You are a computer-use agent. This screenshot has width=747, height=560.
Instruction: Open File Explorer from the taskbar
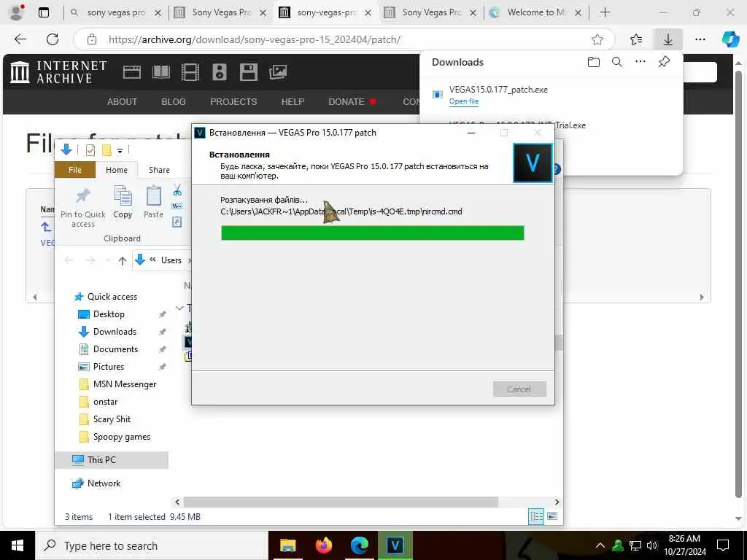pos(287,545)
